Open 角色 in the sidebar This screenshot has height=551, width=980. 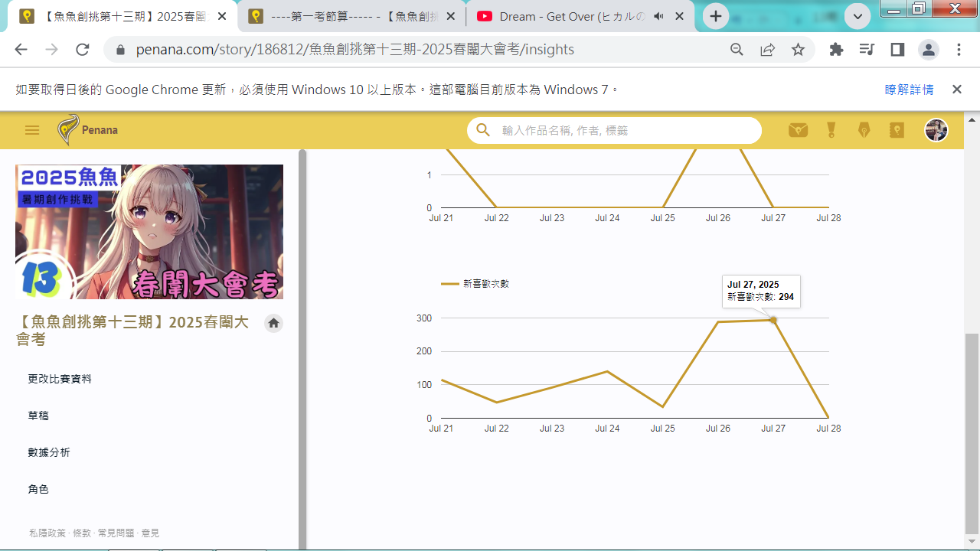coord(38,489)
